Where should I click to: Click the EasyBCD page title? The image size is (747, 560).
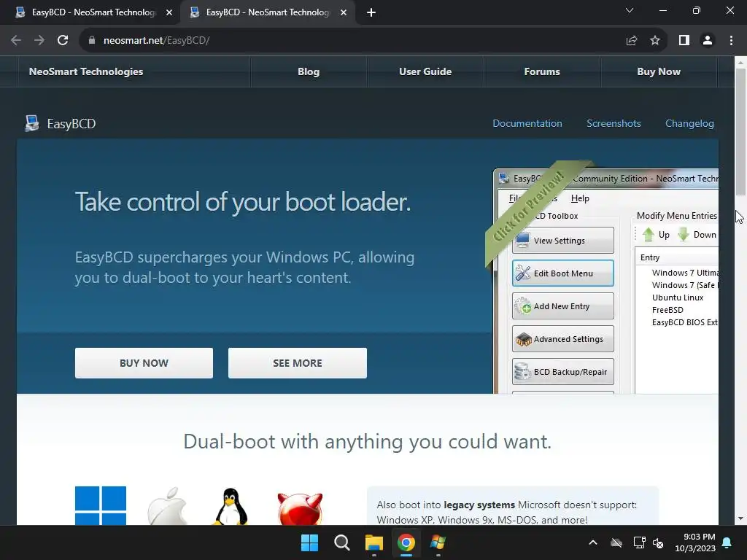click(71, 124)
